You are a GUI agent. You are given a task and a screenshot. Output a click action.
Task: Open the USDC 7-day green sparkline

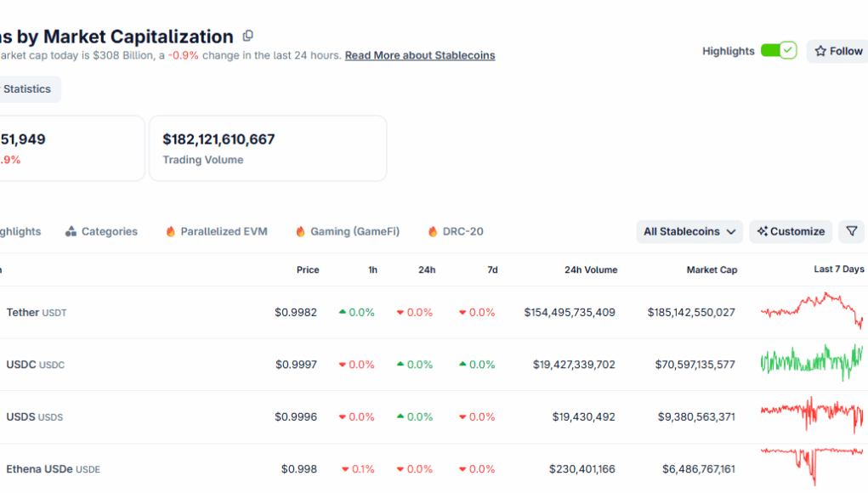click(811, 363)
